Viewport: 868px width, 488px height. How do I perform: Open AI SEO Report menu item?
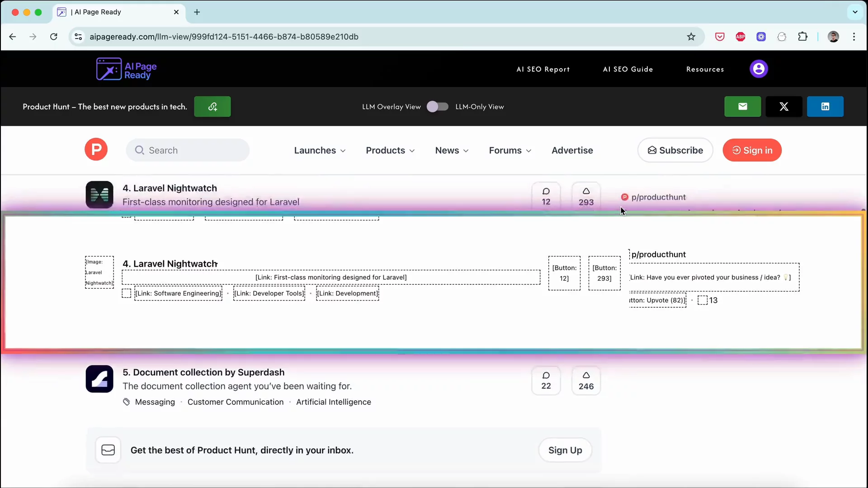pos(543,69)
